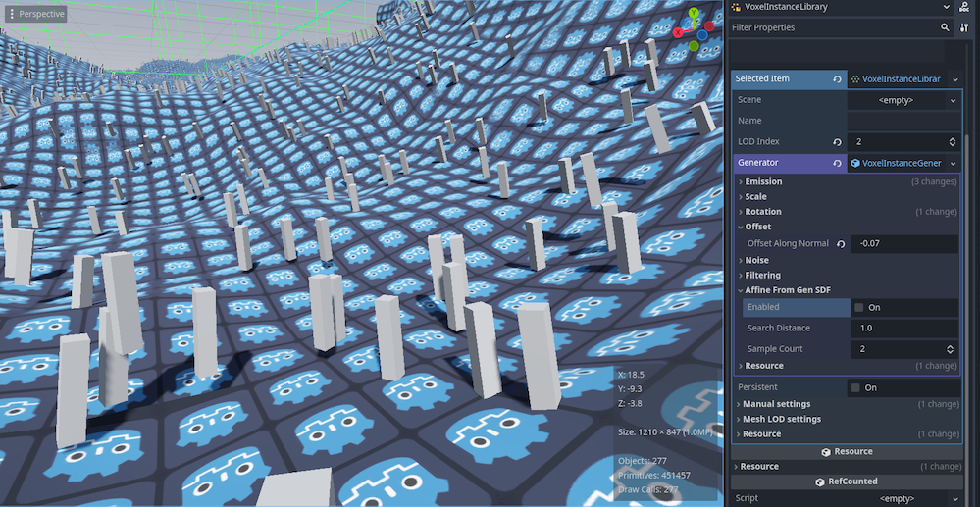This screenshot has width=980, height=507.
Task: Open the Scene empty dropdown
Action: pos(903,100)
